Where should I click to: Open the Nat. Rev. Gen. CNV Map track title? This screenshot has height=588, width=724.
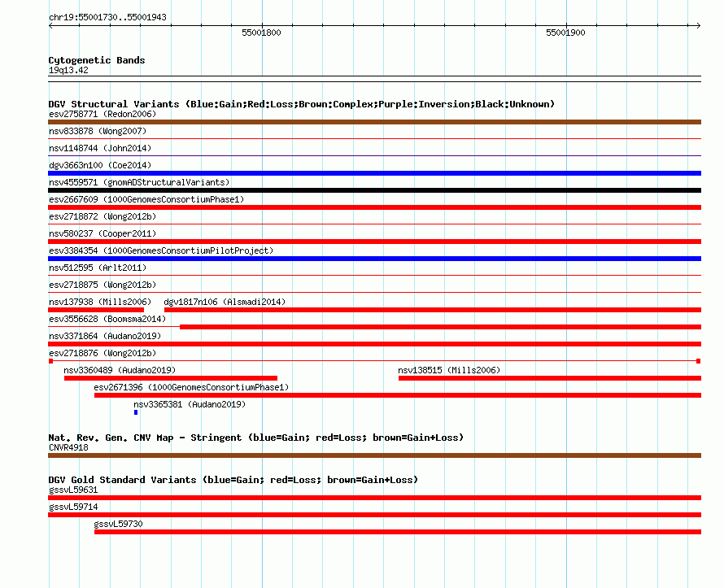tap(255, 438)
